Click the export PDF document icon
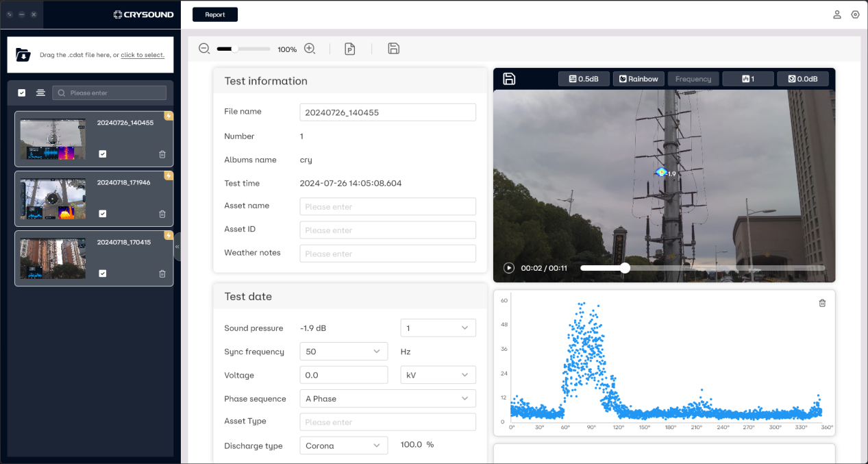Screen dimensions: 868x464 [x=350, y=49]
